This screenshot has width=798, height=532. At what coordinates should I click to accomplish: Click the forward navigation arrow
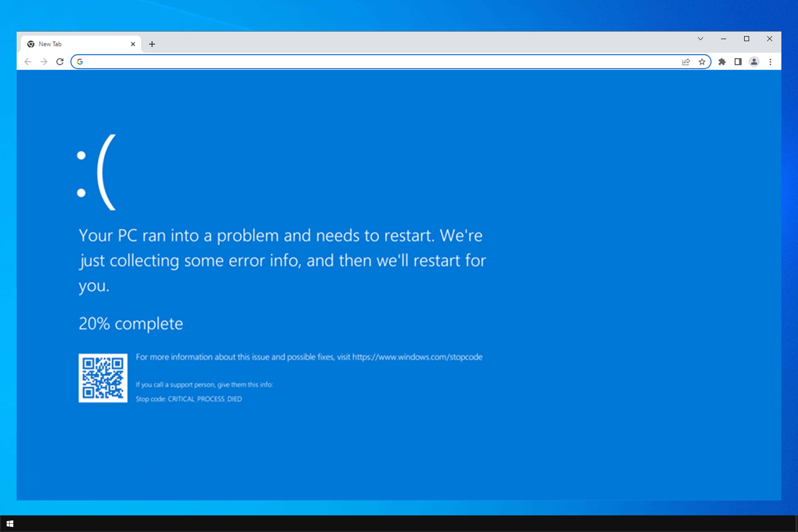[44, 62]
